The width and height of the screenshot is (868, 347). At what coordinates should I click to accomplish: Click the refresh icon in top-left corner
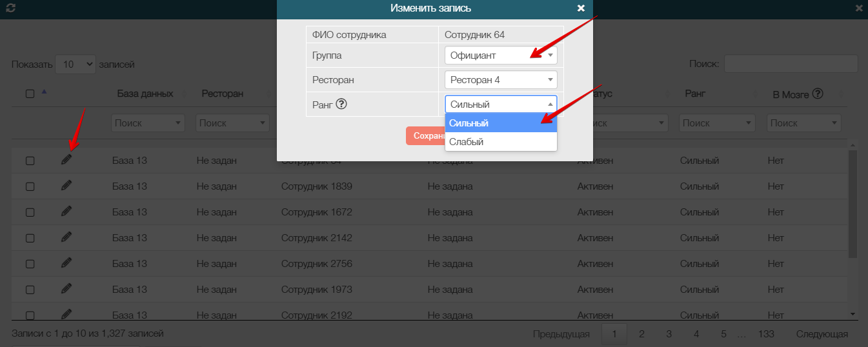pos(10,8)
